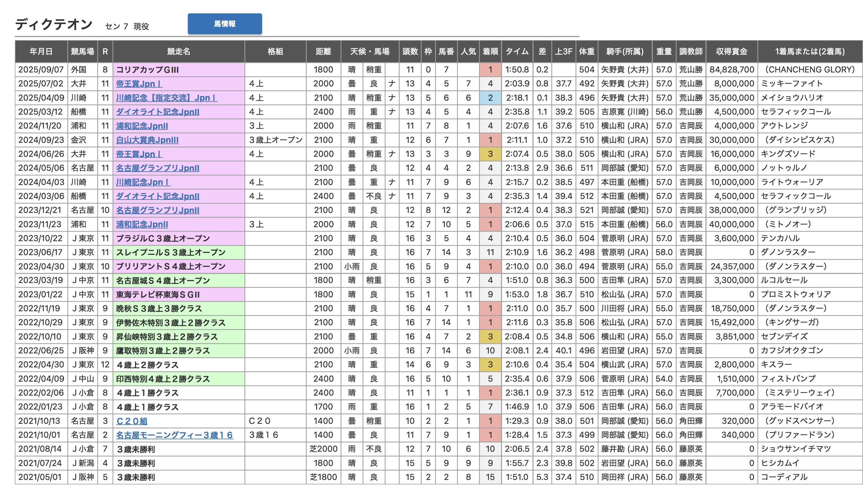Click the 騎手(所属) column header

[x=625, y=51]
